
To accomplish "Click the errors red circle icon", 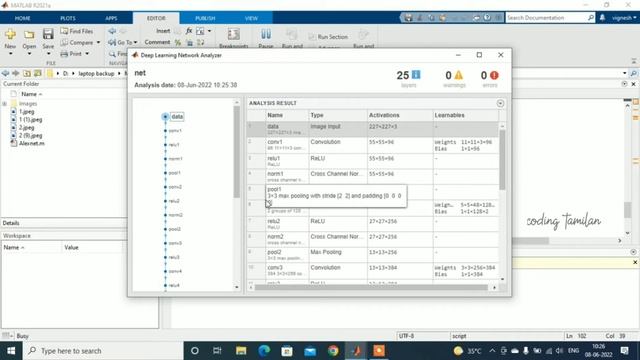I will (494, 75).
